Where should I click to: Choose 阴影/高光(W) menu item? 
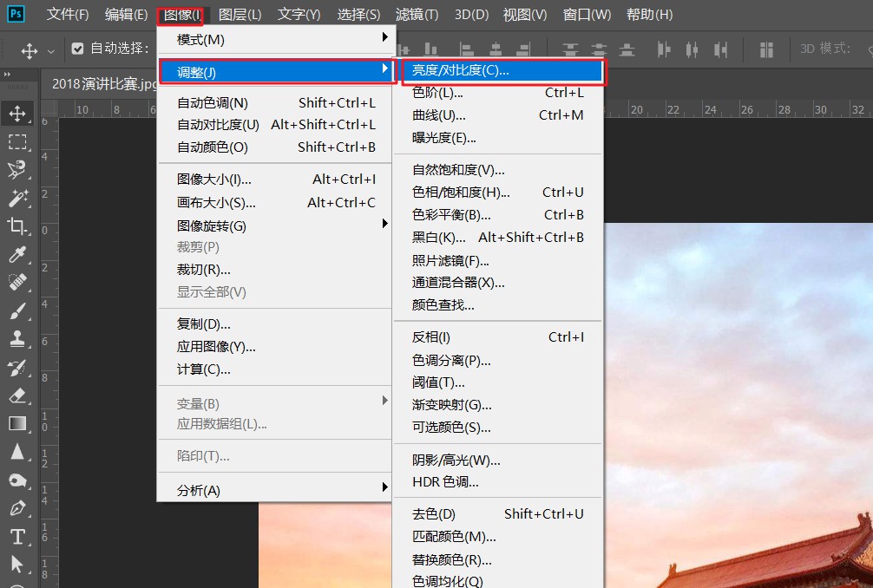coord(498,460)
